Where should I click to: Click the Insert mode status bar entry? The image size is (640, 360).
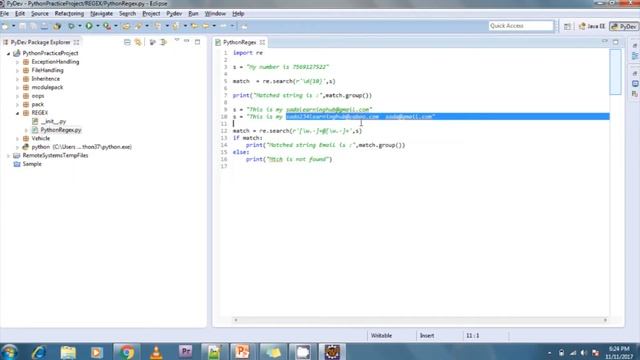[x=427, y=336]
